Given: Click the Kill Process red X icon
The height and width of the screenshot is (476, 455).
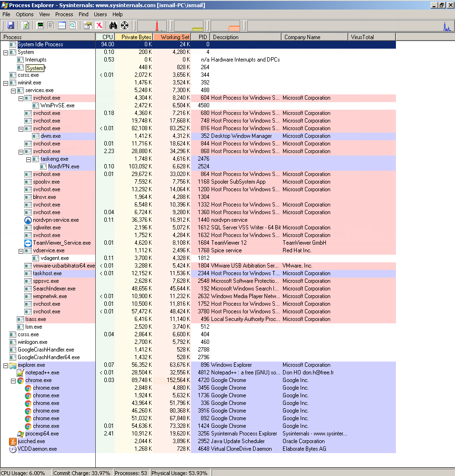Looking at the screenshot, I should (99, 25).
